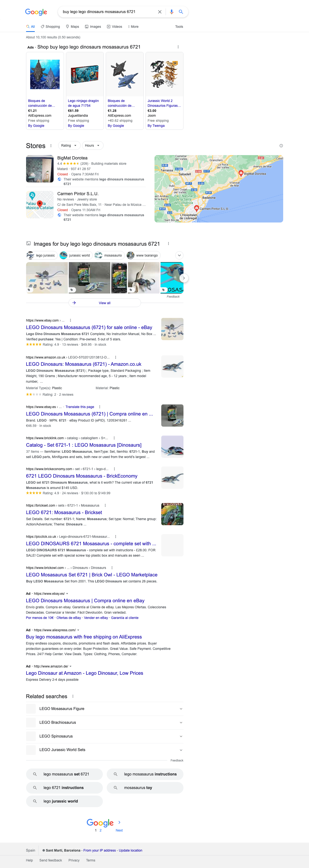Switch to the Videos tab
Screen dimensions: 309x868
(114, 27)
